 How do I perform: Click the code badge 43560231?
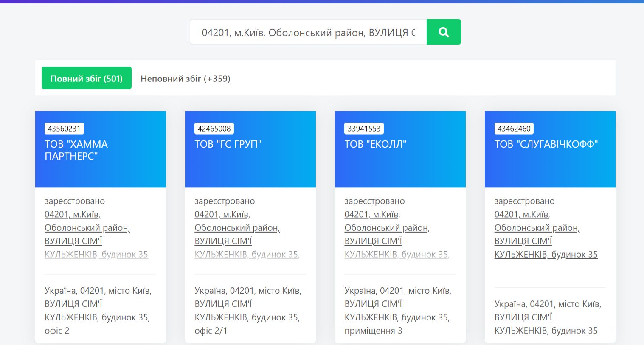(64, 129)
